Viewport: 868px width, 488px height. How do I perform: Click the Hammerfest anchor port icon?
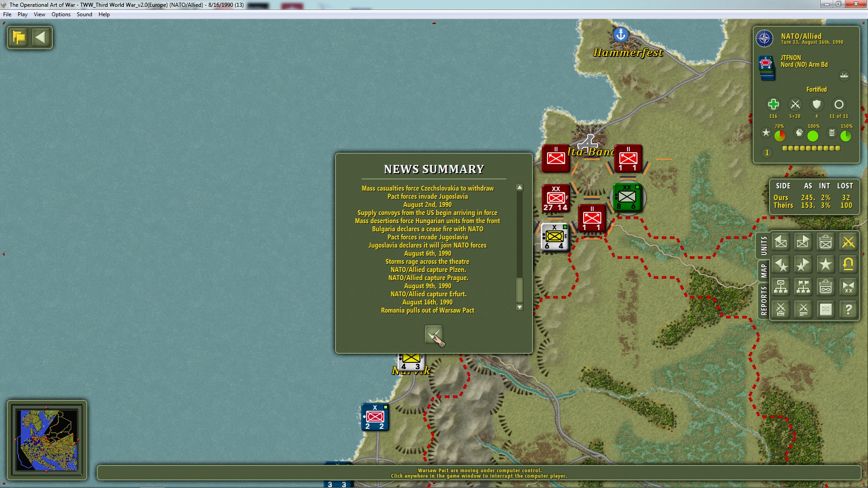click(x=621, y=34)
